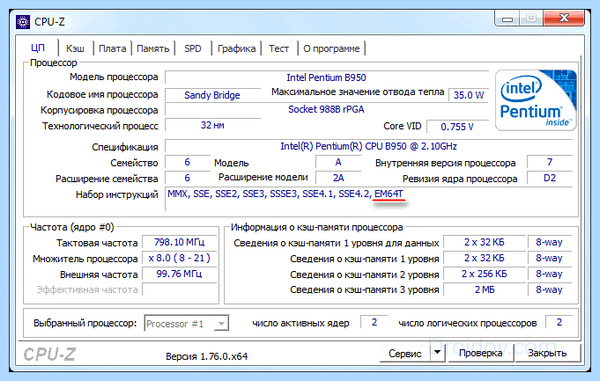The image size is (600, 381).
Task: Minimize the CPU-Z window
Action: click(507, 18)
